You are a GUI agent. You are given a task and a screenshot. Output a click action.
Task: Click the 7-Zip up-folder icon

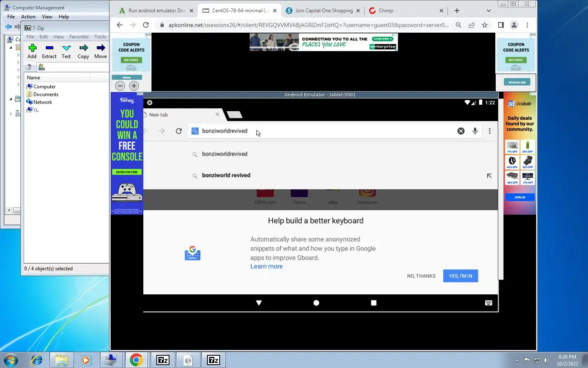pyautogui.click(x=29, y=67)
